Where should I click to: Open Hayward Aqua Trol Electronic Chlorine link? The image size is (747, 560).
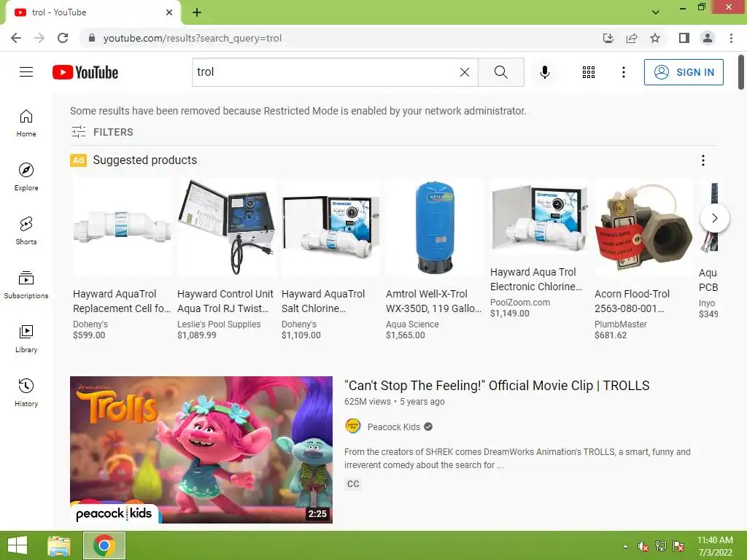pyautogui.click(x=536, y=279)
